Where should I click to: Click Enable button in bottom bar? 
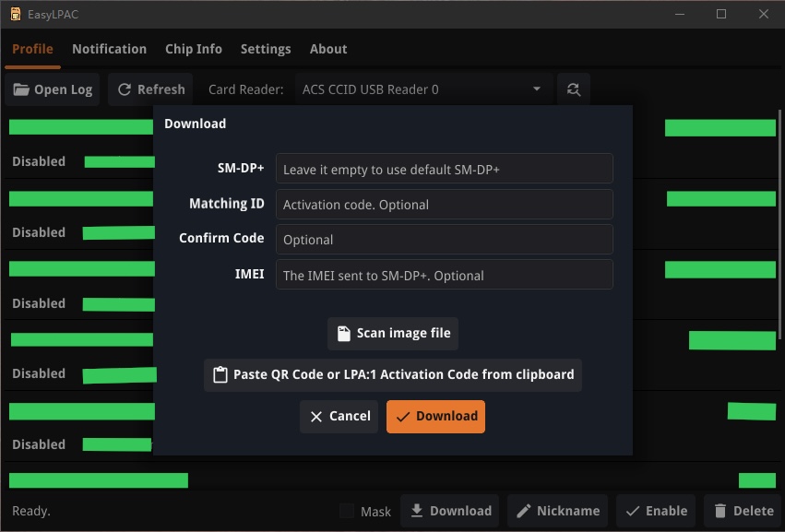[655, 511]
